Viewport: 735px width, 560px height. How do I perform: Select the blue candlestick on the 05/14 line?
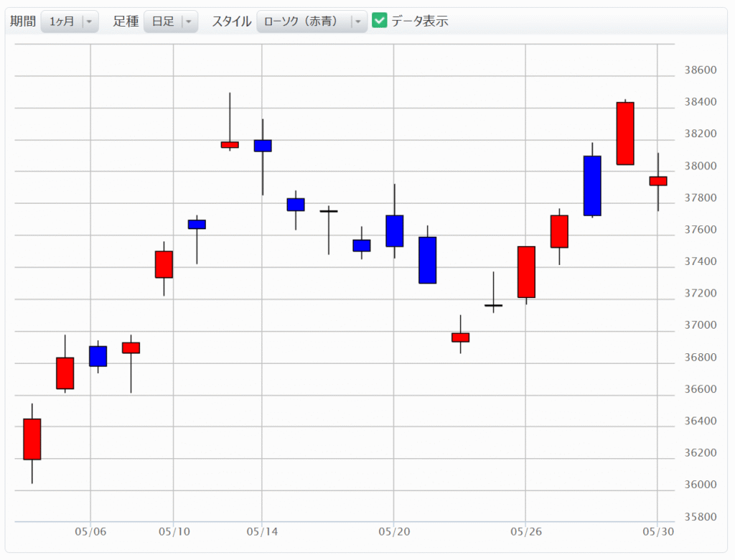263,146
